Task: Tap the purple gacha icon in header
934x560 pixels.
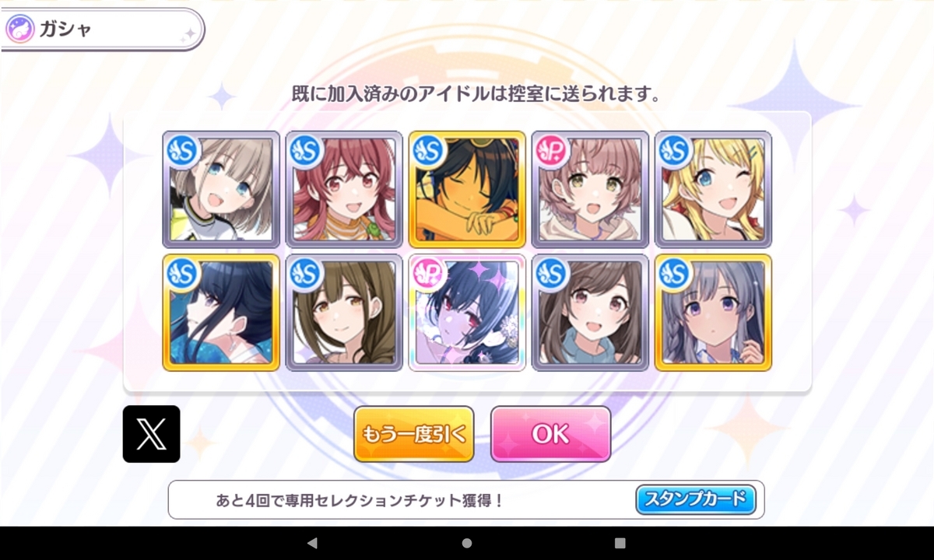Action: [19, 30]
